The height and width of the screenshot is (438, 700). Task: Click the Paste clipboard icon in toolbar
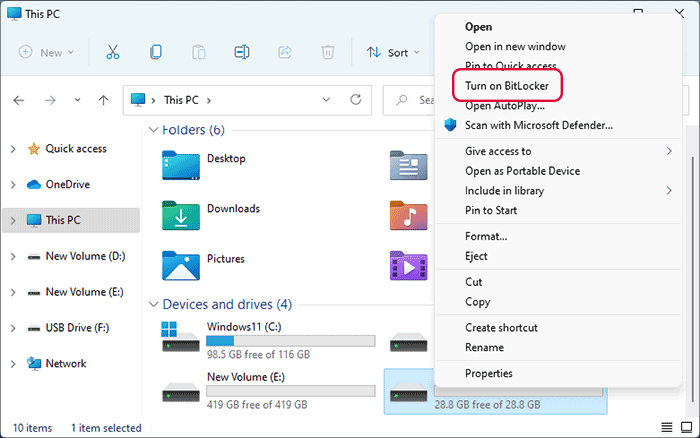tap(199, 52)
